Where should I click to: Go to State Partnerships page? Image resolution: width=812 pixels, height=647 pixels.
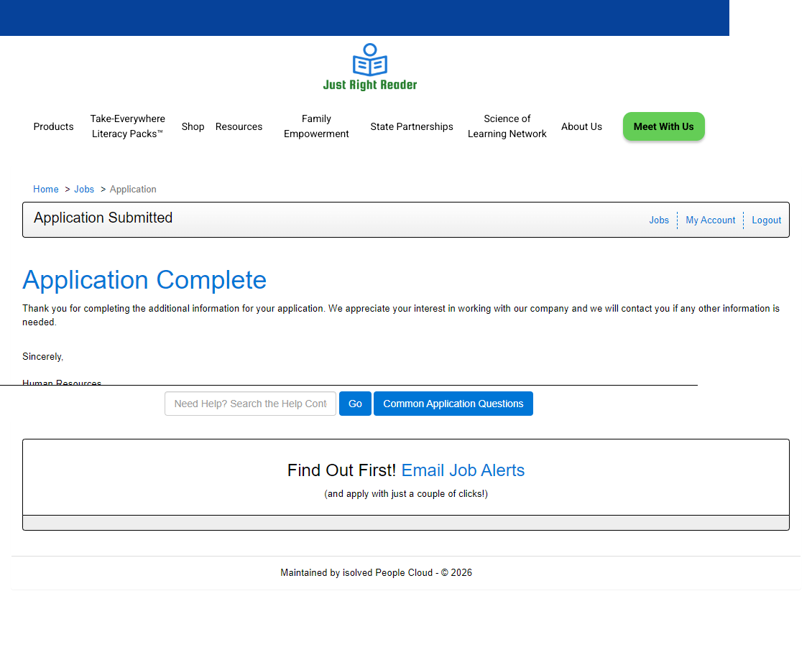tap(412, 126)
